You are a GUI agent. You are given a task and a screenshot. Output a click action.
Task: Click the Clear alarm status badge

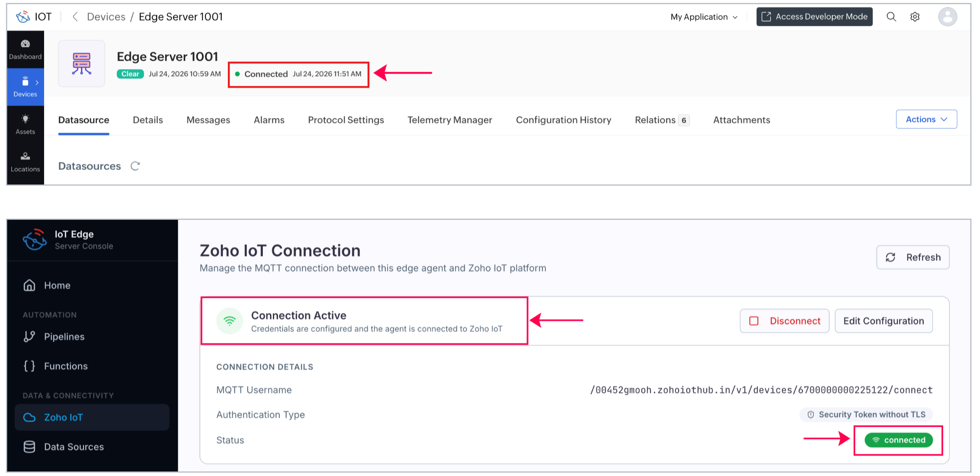coord(130,74)
